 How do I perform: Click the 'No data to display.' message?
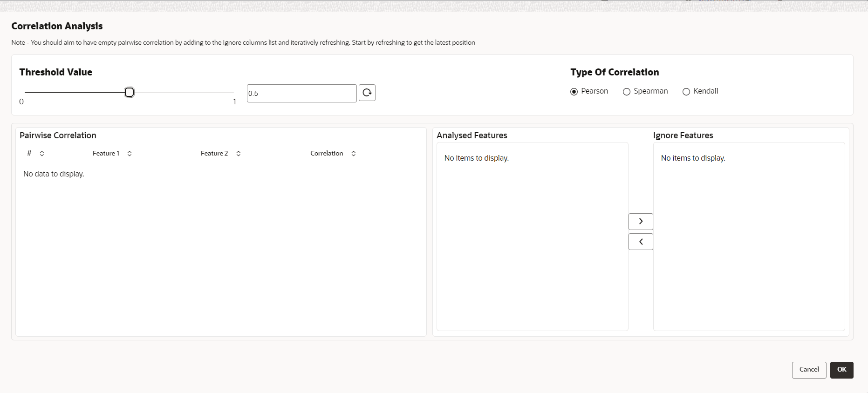pyautogui.click(x=54, y=174)
